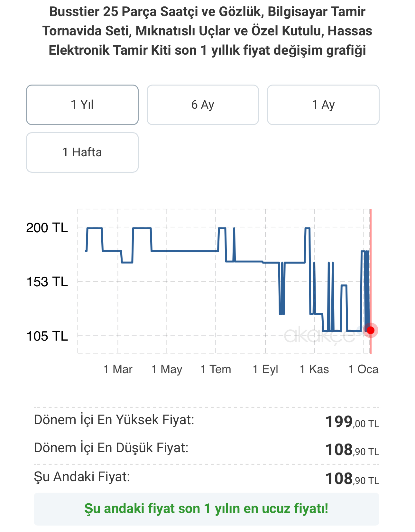The height and width of the screenshot is (532, 415).
Task: Click the Şu Andaki Fiyat value 108,90 TL
Action: [x=352, y=479]
